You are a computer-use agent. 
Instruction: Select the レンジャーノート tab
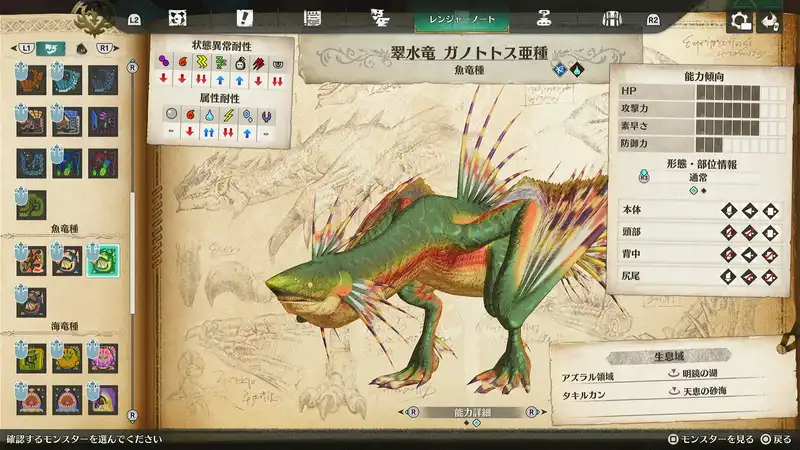coord(462,19)
